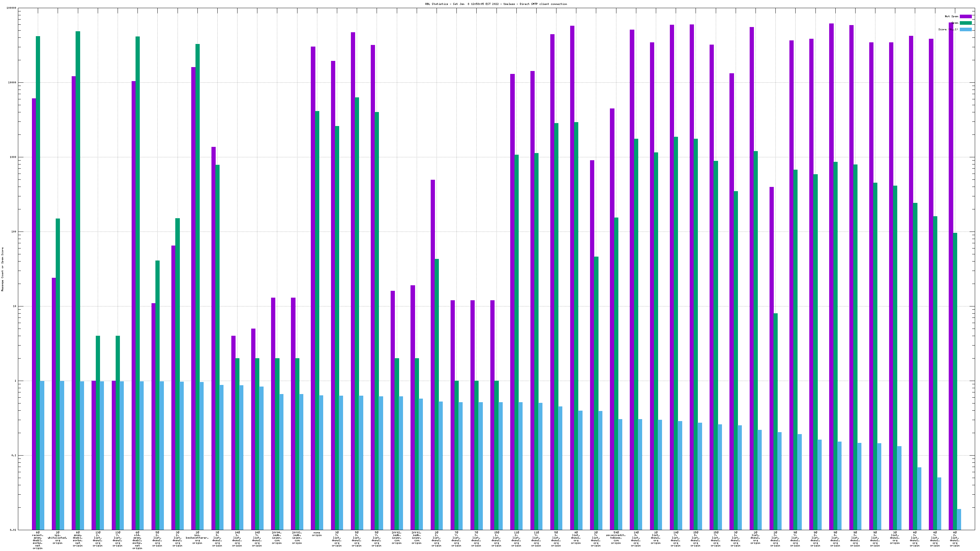The image size is (980, 551).
Task: Click the ips.backscatterer.org x-axis label
Action: [197, 537]
